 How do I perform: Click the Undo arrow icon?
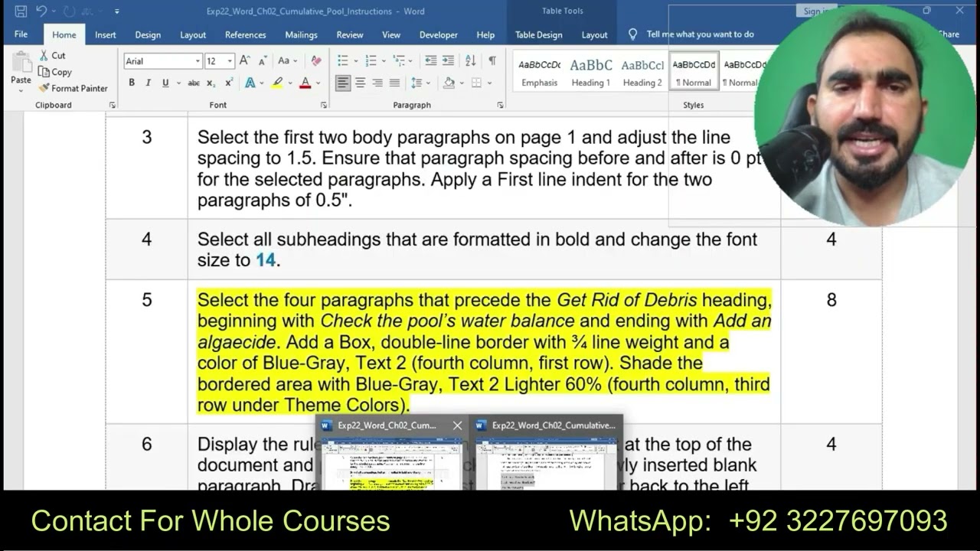(41, 11)
